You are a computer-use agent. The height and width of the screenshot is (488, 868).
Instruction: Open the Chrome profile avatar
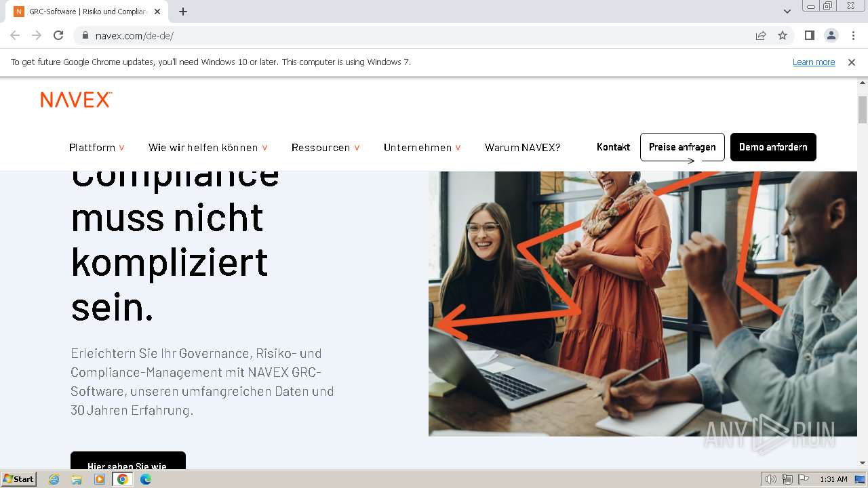pyautogui.click(x=831, y=35)
